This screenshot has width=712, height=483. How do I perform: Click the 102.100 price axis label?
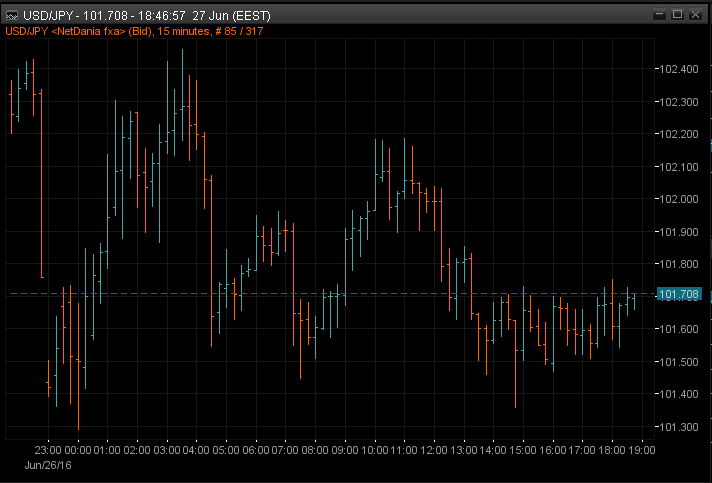pyautogui.click(x=678, y=167)
